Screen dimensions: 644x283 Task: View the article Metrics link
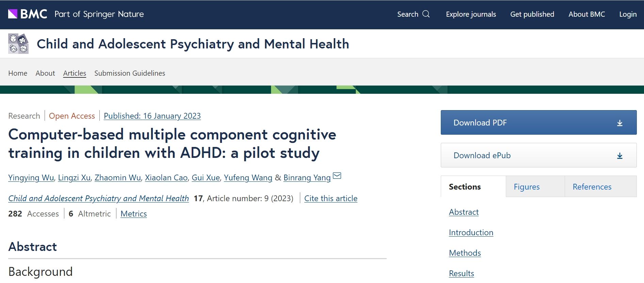click(133, 214)
